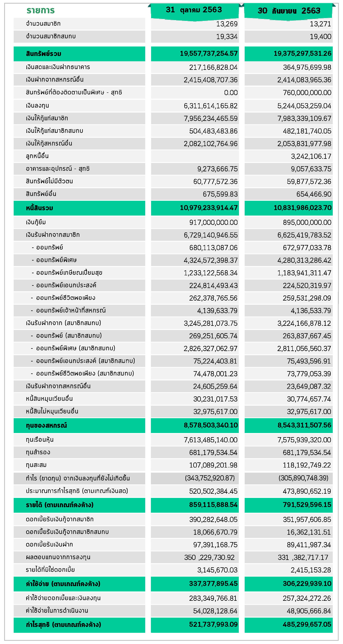This screenshot has height=644, width=343.
Task: Select กำไรสุทธิ (ตามเกณฑ์คงค้าง) row label
Action: point(63,624)
